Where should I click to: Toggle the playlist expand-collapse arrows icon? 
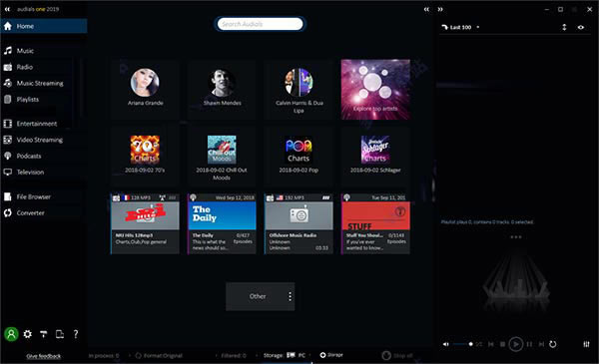[x=564, y=28]
